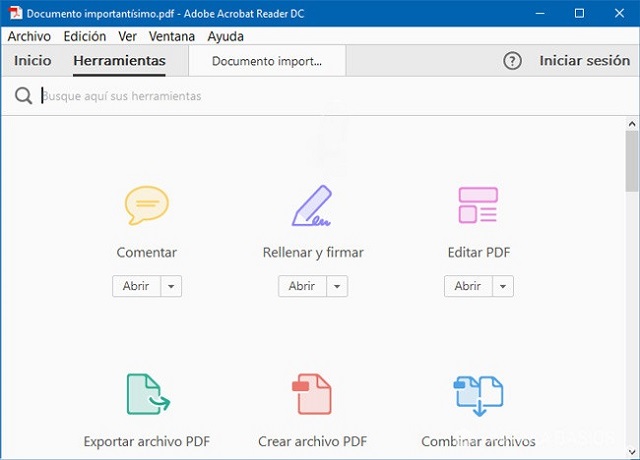Screen dimensions: 640x460
Task: Switch to the Documento import... tab
Action: (x=267, y=61)
